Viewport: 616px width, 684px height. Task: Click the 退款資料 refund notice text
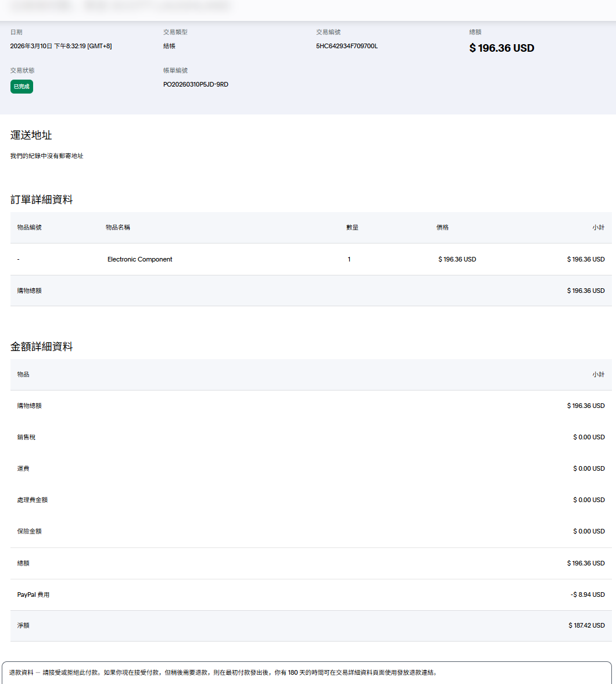coord(223,672)
